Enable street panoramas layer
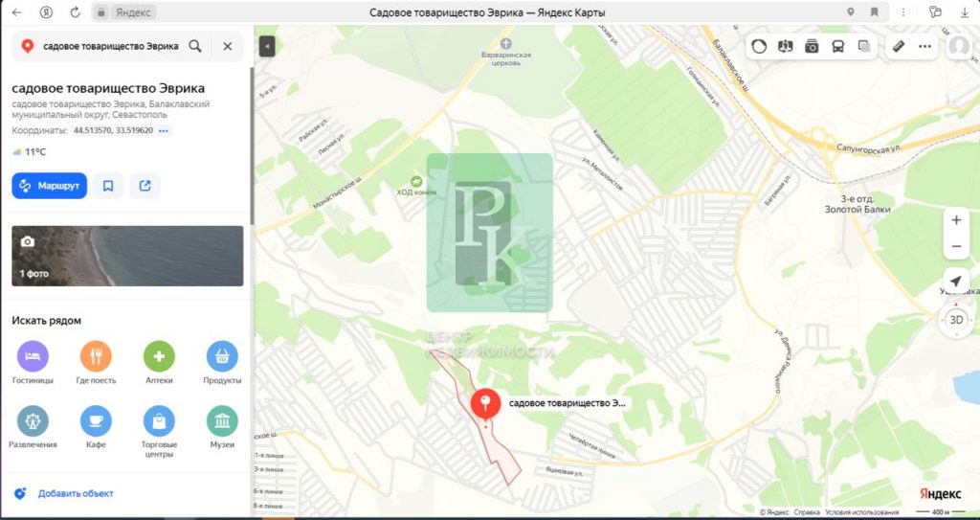Image resolution: width=980 pixels, height=520 pixels. click(x=785, y=46)
